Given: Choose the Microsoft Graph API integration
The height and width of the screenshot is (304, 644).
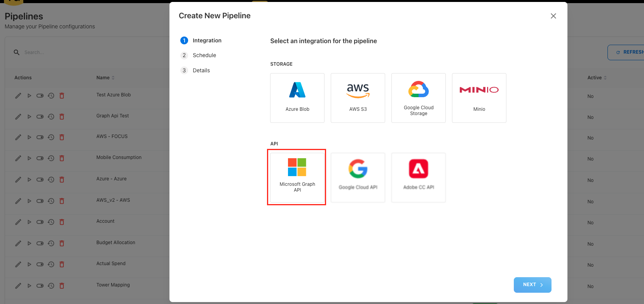Looking at the screenshot, I should pos(297,177).
